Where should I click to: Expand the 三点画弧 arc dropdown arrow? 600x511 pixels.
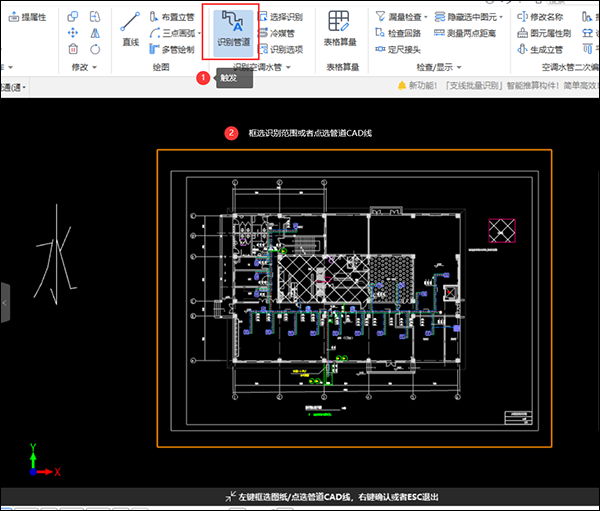click(200, 33)
